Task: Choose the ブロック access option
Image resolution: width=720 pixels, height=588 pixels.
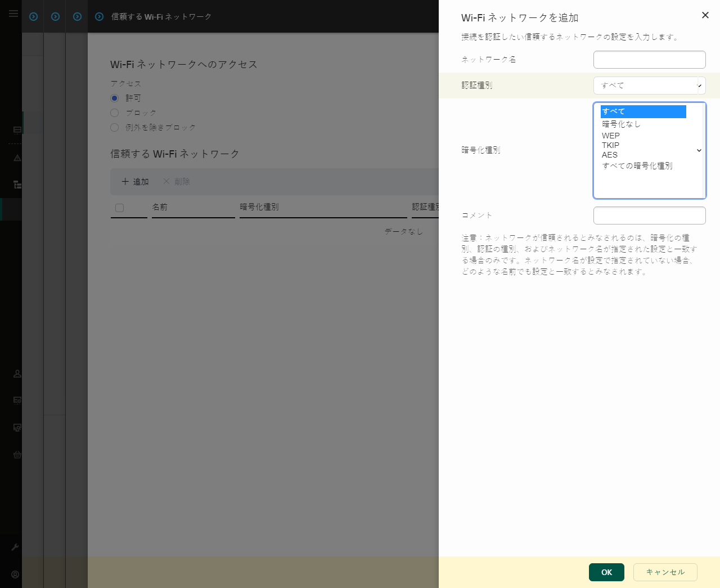Action: point(115,113)
